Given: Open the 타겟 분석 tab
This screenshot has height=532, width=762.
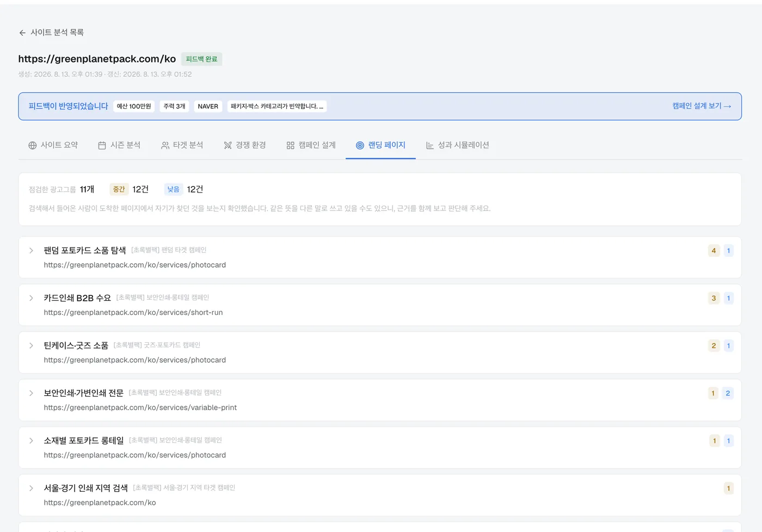Looking at the screenshot, I should pyautogui.click(x=182, y=145).
